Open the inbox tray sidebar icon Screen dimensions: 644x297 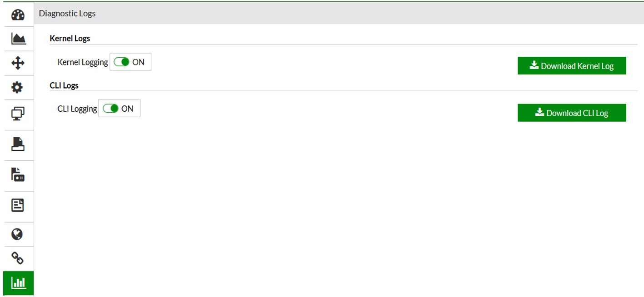coord(17,144)
